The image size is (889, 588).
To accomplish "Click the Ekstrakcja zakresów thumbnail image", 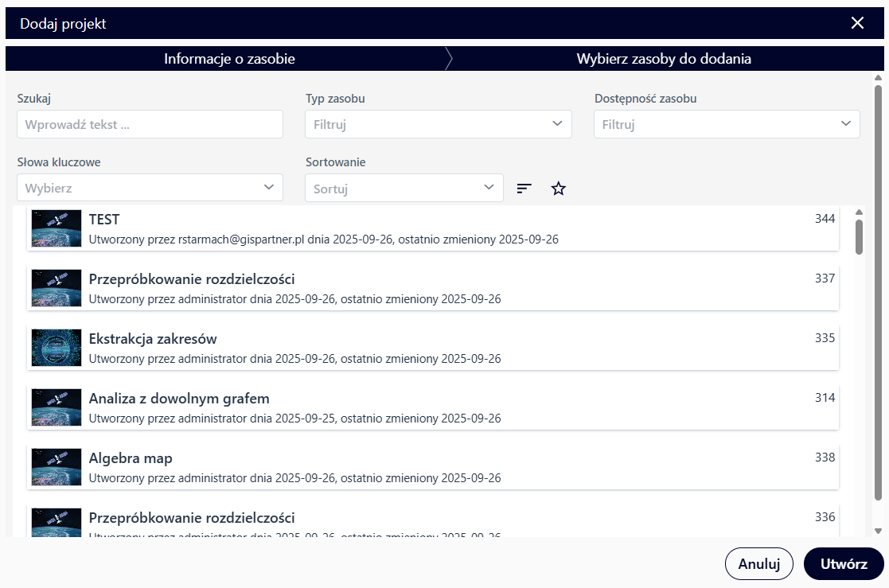I will [x=57, y=348].
